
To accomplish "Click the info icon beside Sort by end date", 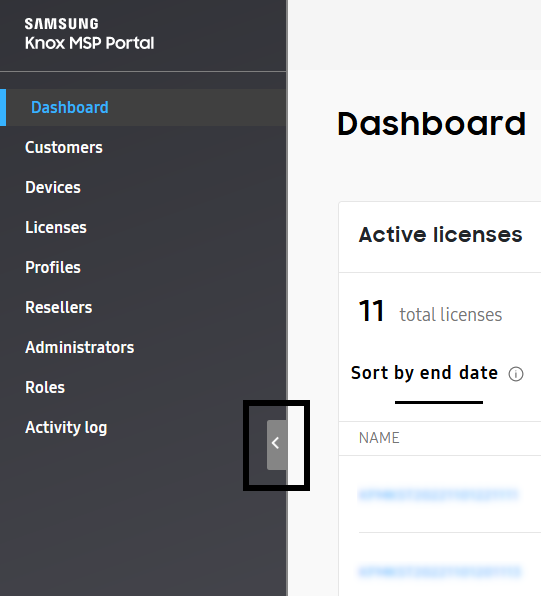I will point(516,374).
